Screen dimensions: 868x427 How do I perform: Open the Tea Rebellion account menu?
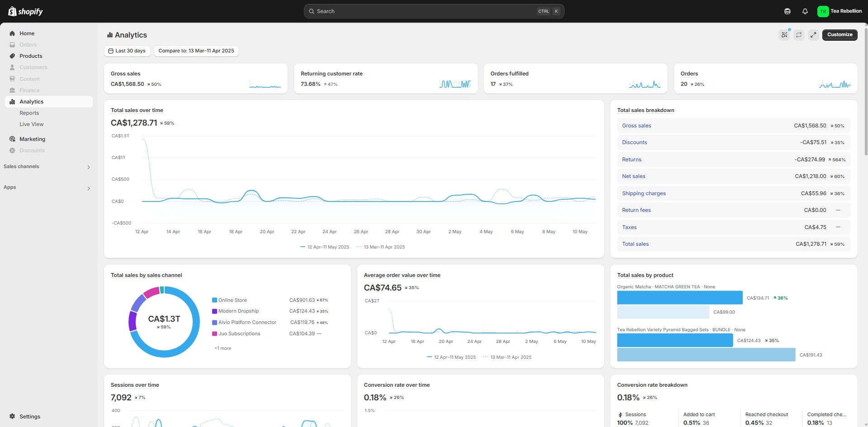[x=840, y=11]
